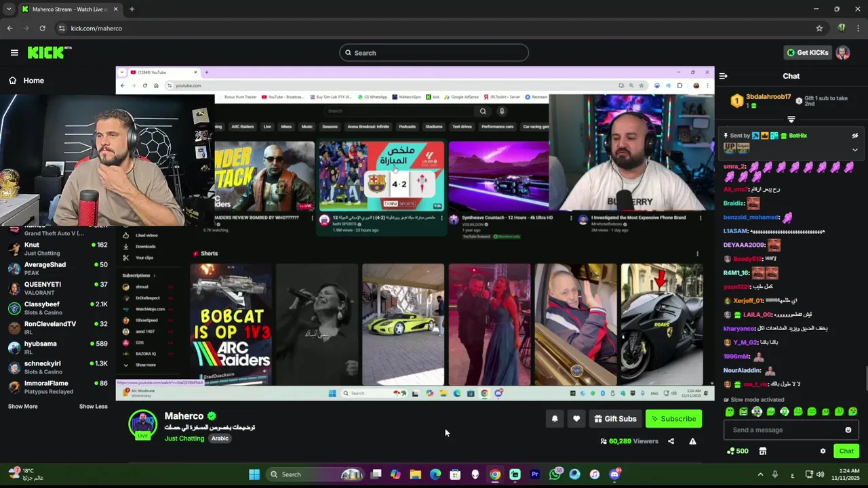Hide the pinned message with eye-slash icon
868x488 pixels.
tap(855, 136)
